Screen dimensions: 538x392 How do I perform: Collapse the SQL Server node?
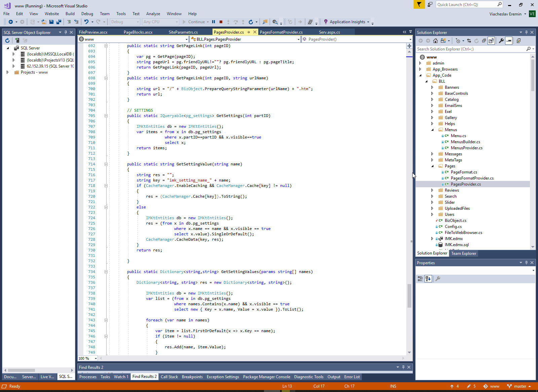[x=8, y=48]
